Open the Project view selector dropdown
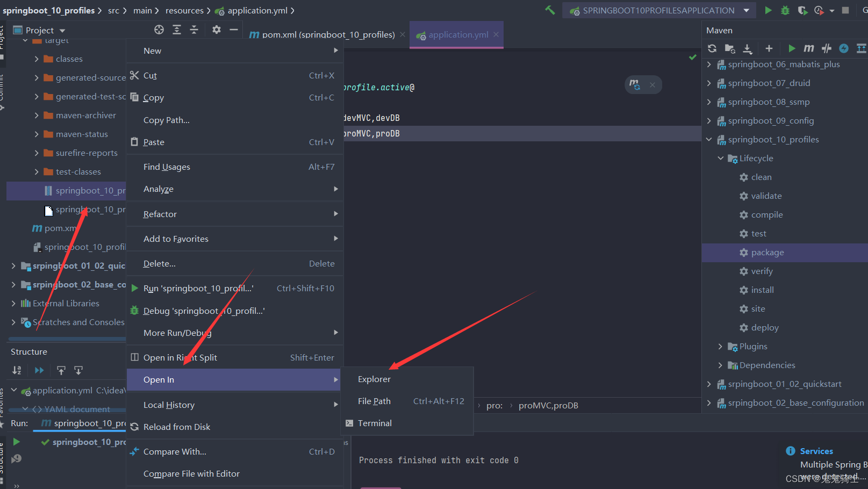868x489 pixels. tap(62, 31)
